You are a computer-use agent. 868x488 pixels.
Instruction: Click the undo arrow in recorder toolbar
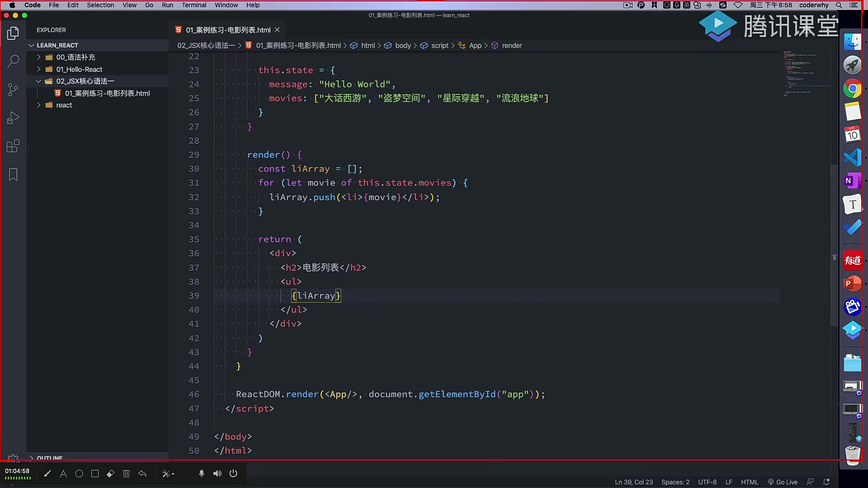pyautogui.click(x=142, y=474)
